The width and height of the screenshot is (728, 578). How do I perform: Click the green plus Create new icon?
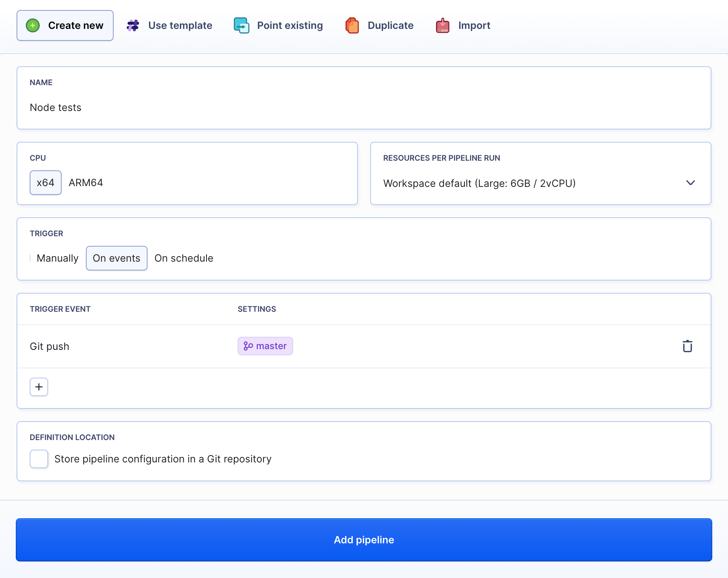click(33, 25)
